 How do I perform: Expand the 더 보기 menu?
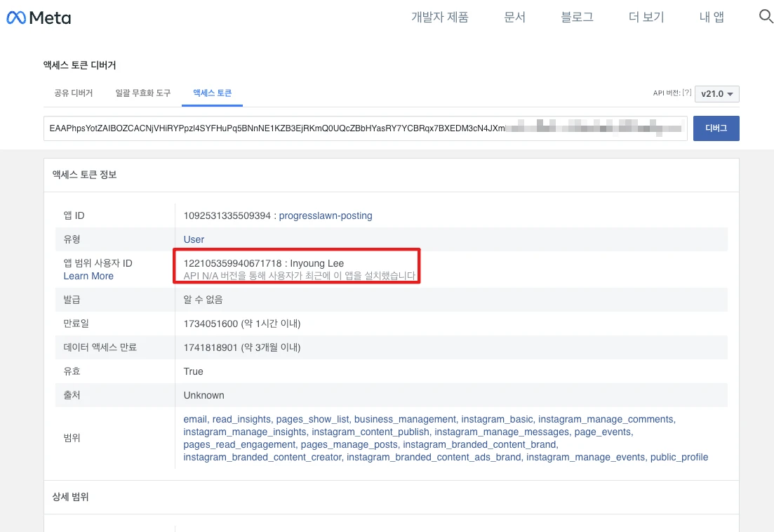(646, 18)
